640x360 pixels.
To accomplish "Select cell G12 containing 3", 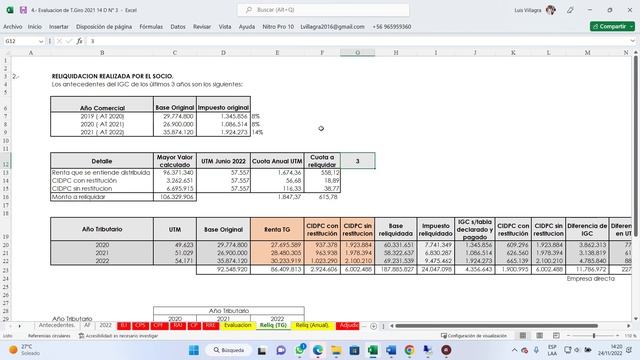I will pyautogui.click(x=358, y=161).
